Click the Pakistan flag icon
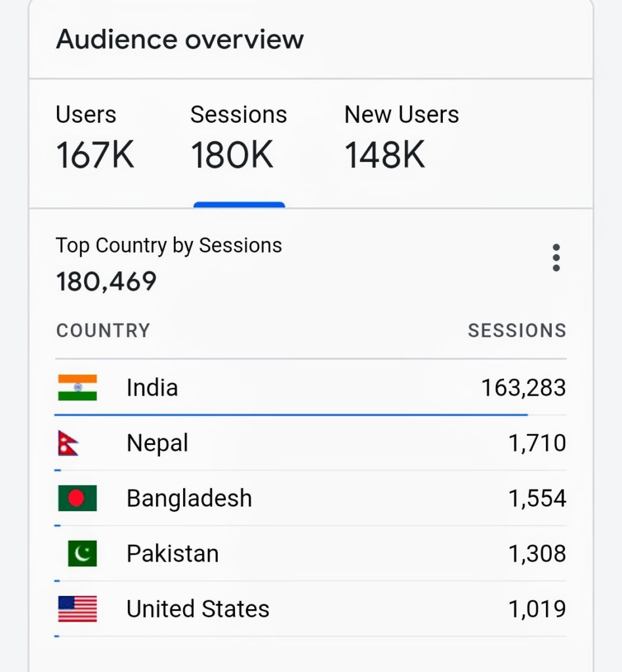 coord(82,553)
